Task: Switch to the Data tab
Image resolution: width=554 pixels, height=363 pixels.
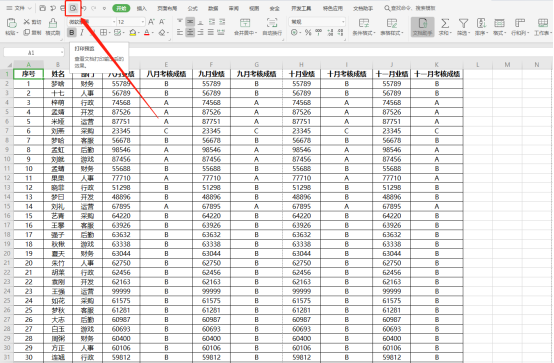Action: (213, 8)
